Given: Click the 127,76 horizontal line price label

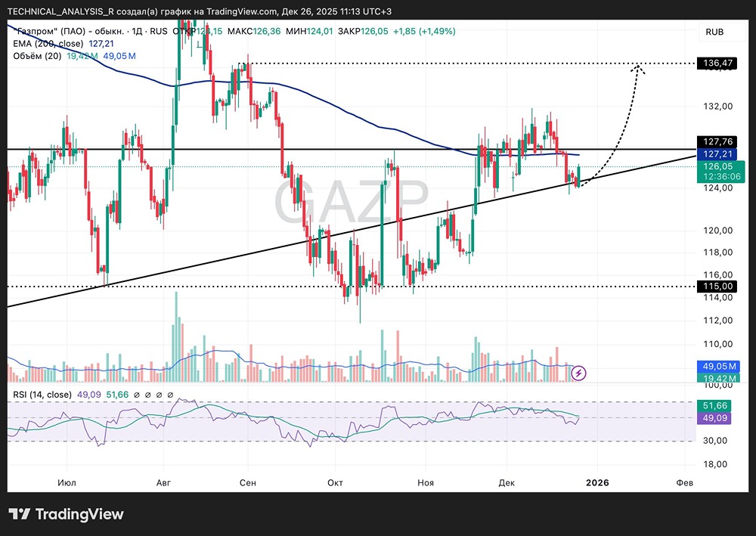Looking at the screenshot, I should (717, 141).
